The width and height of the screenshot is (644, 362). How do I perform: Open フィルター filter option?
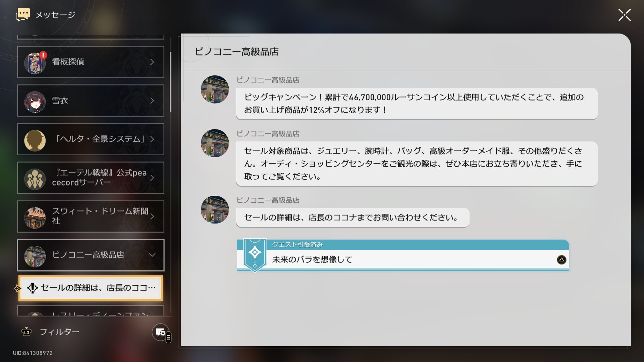(59, 332)
